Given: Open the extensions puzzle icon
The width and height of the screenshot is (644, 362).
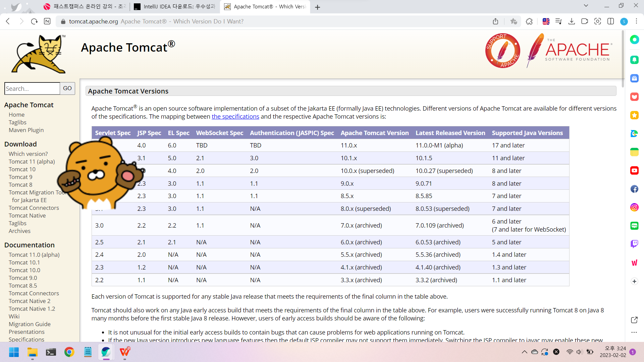Looking at the screenshot, I should coord(529,21).
